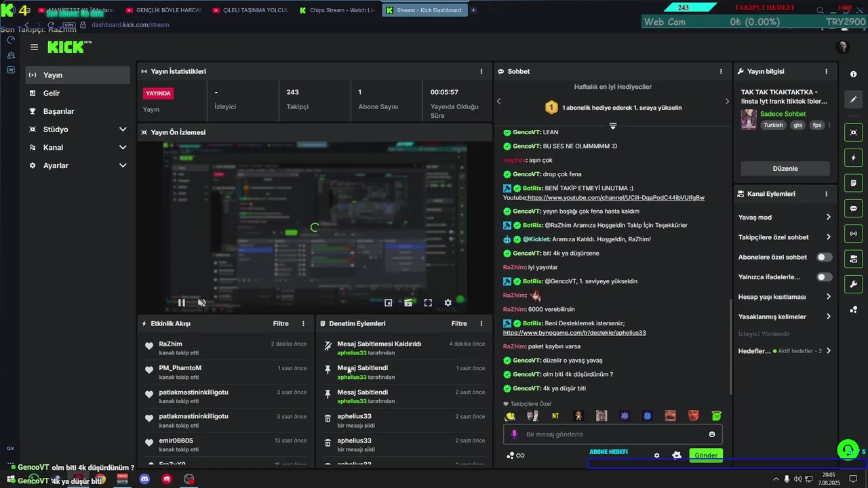Collapse the weekly top gifters banner
Viewport: 868px width, 488px height.
coord(612,126)
